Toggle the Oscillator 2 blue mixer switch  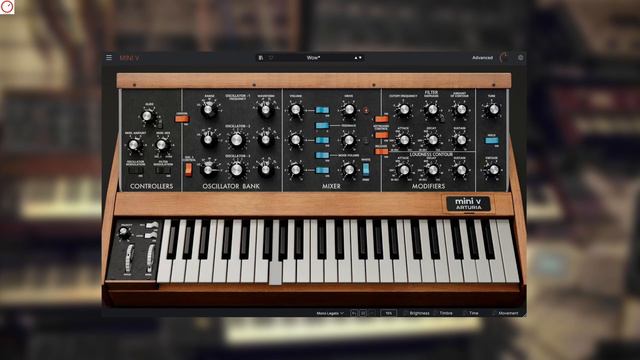pyautogui.click(x=322, y=140)
